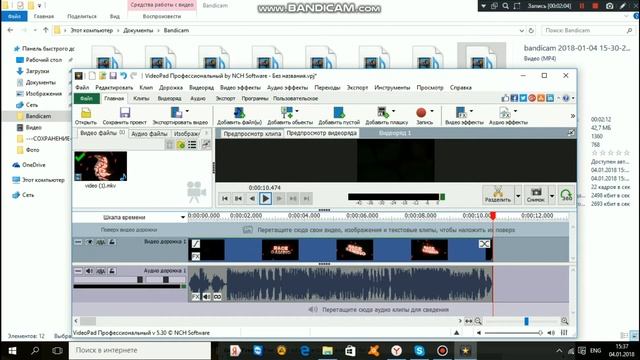640x360 pixels.
Task: Click the Facebook share icon in VideoPad
Action: coord(514,98)
